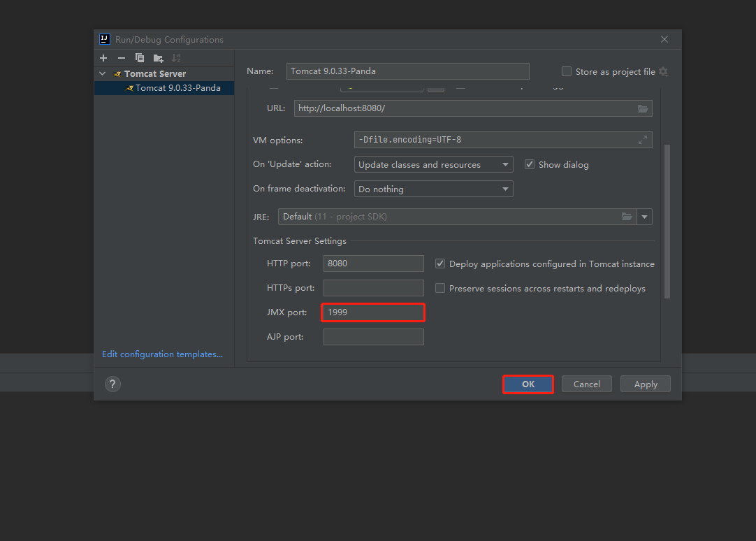Toggle the Show dialog checkbox
Viewport: 756px width, 541px height.
tap(530, 164)
